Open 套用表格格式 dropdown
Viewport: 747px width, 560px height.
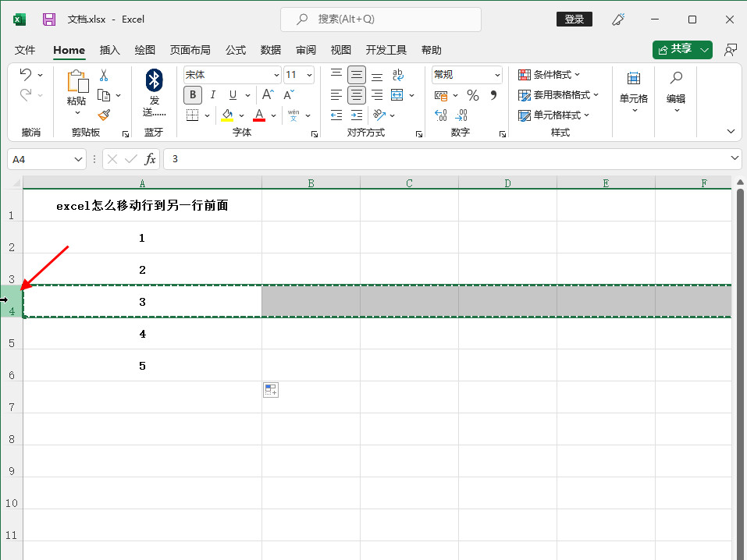coord(558,95)
